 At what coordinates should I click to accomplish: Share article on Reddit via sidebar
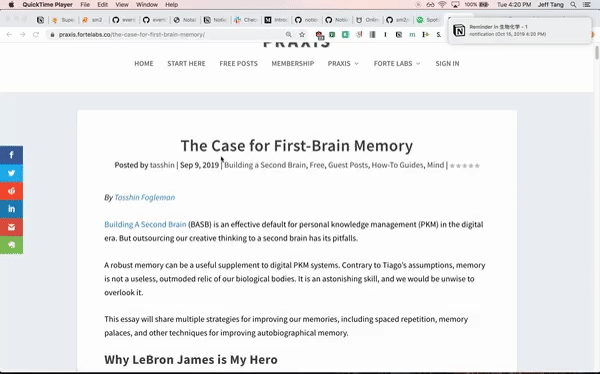11,191
